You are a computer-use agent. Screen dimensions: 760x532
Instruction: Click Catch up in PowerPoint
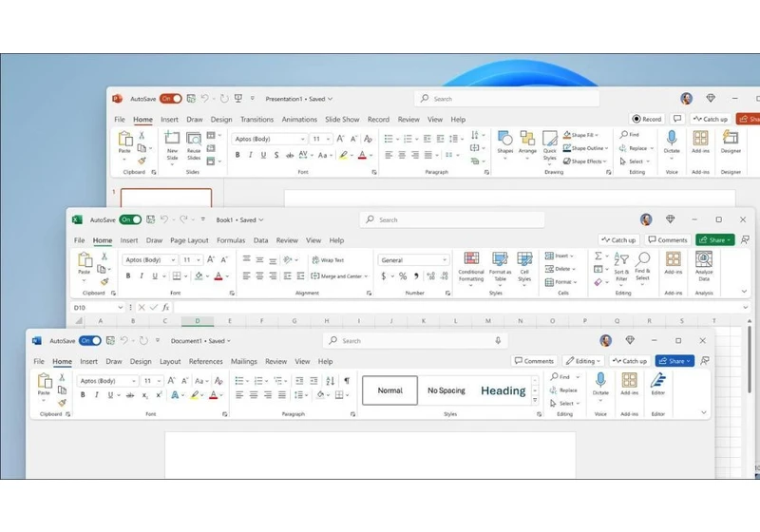tap(710, 119)
